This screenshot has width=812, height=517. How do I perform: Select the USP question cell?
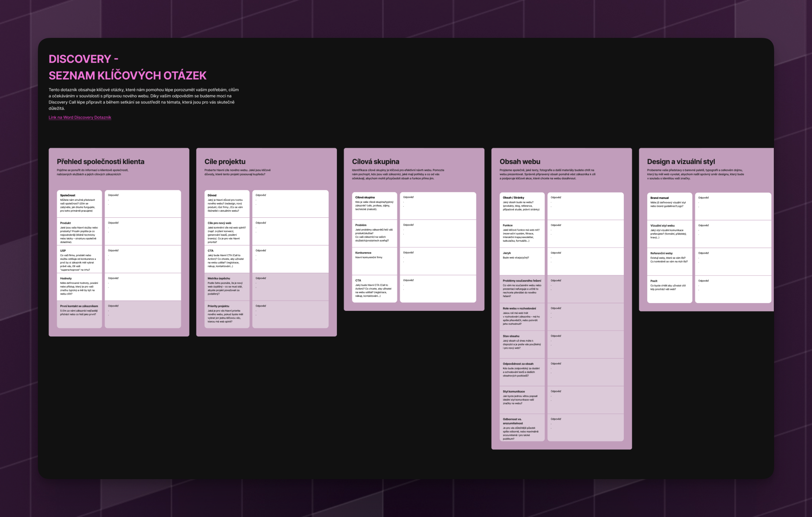[79, 259]
